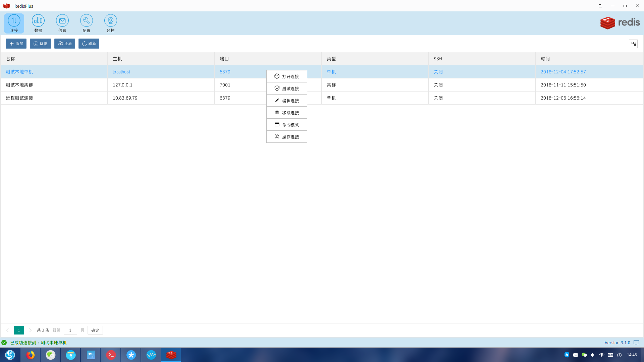The height and width of the screenshot is (362, 644).
Task: Select 编辑连接 in the context menu
Action: click(287, 101)
